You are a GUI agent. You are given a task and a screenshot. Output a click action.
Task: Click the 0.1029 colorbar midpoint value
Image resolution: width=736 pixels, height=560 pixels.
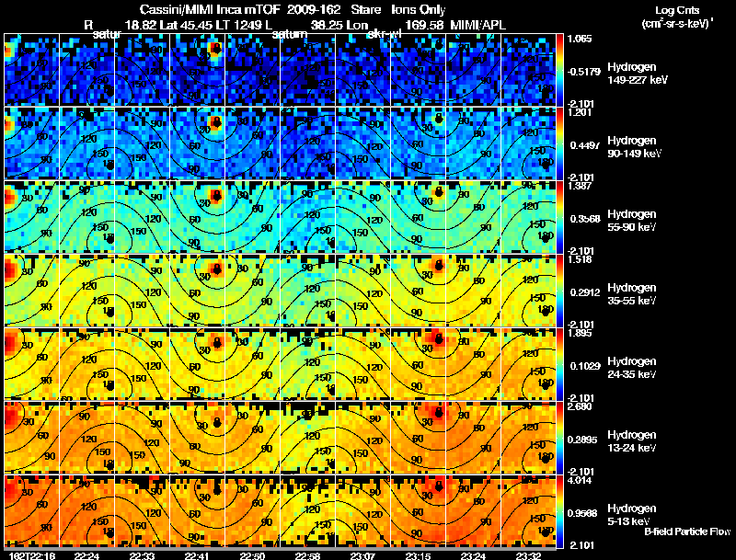click(585, 366)
